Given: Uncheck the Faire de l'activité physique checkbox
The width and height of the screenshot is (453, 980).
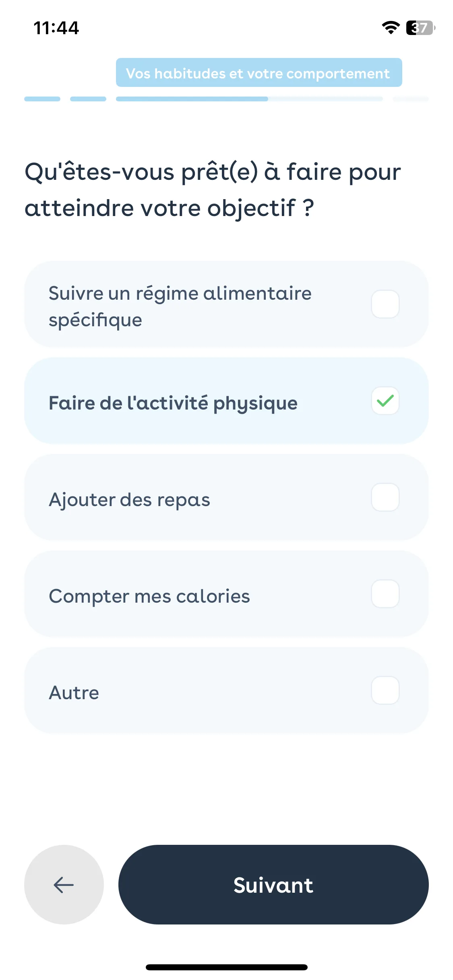Looking at the screenshot, I should point(385,401).
